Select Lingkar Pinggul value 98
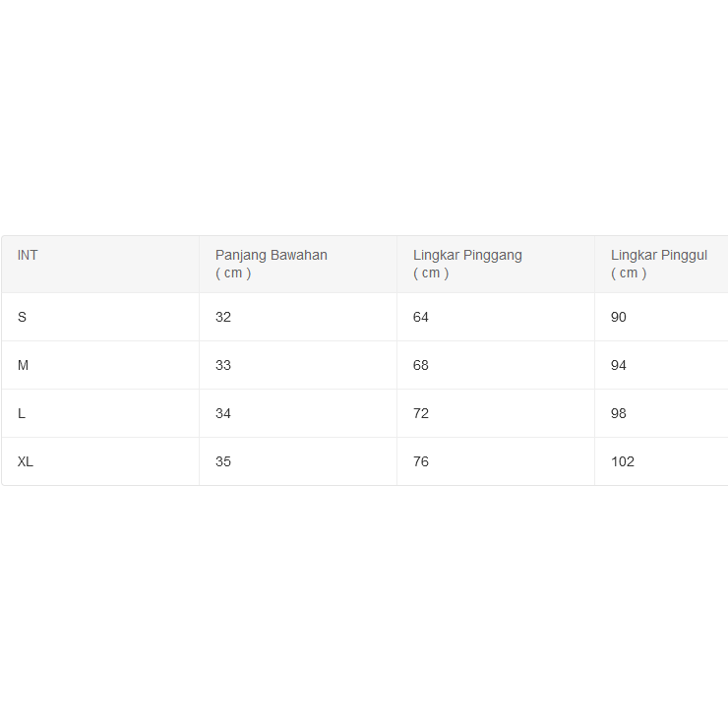728x728 pixels. click(619, 413)
